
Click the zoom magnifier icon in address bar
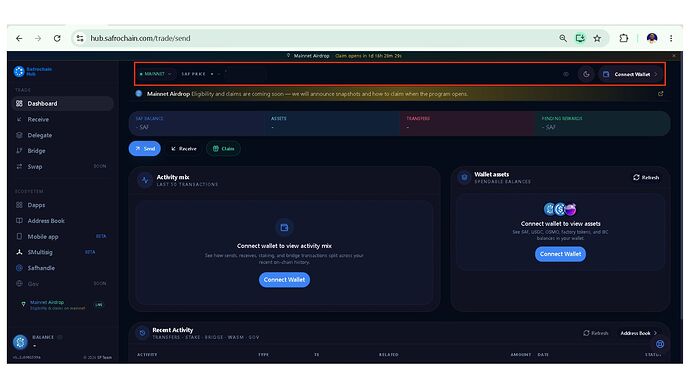pyautogui.click(x=563, y=38)
